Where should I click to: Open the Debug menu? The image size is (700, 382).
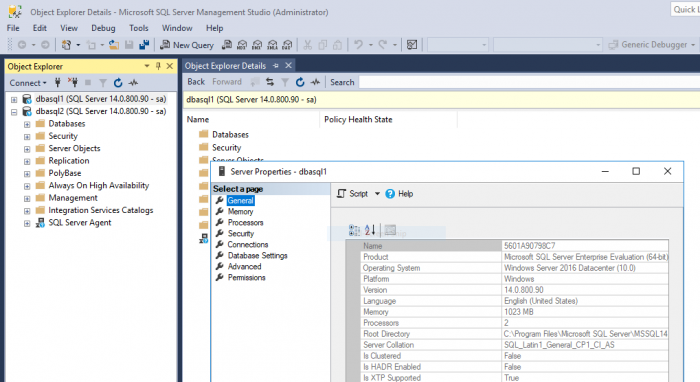[103, 28]
